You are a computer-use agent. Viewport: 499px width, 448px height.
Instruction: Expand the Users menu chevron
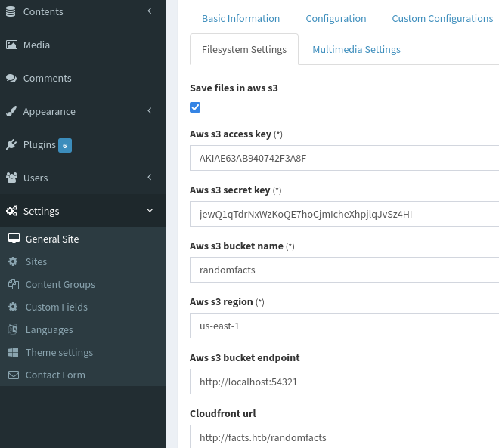(x=150, y=177)
